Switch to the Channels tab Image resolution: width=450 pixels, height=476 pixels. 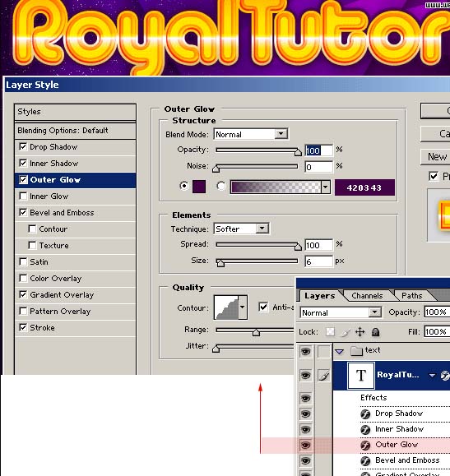pyautogui.click(x=367, y=296)
